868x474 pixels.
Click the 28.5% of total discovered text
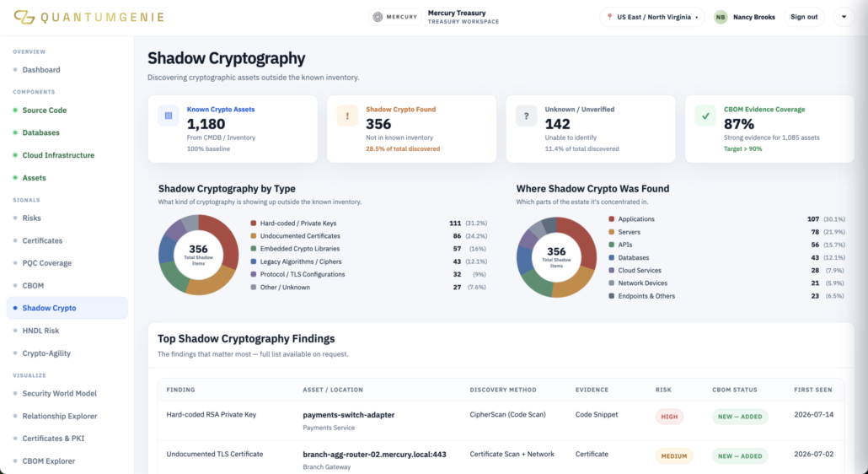click(x=403, y=149)
